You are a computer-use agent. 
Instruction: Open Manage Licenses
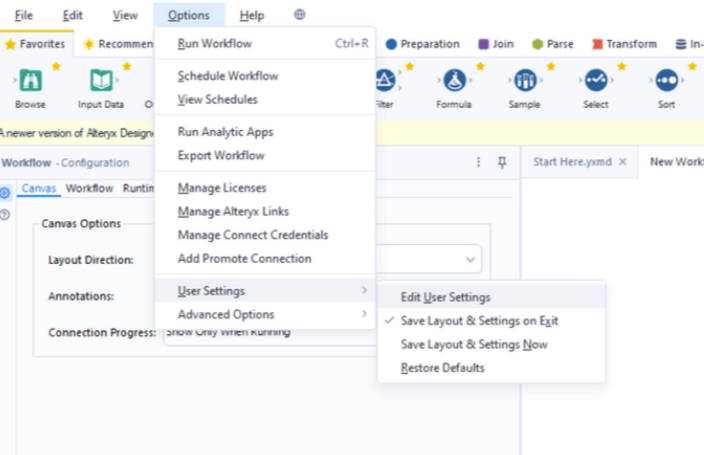point(265,188)
